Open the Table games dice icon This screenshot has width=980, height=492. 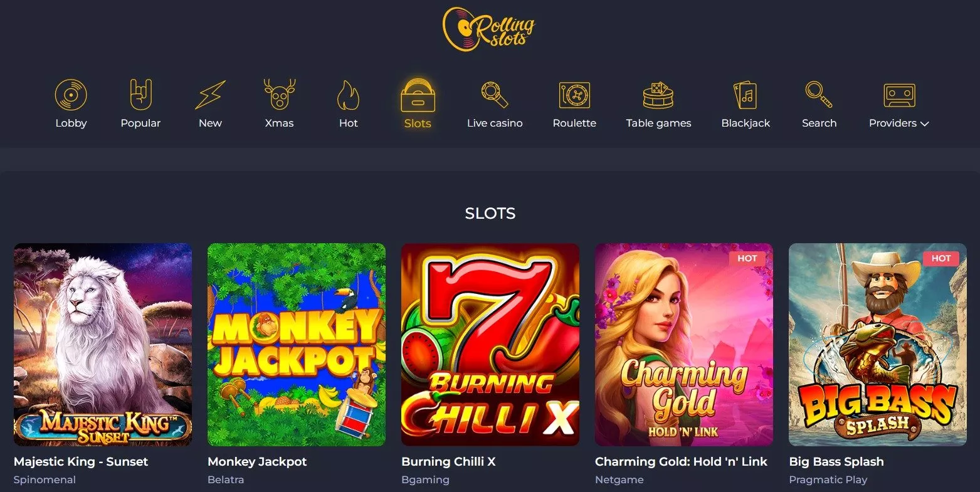(x=658, y=95)
